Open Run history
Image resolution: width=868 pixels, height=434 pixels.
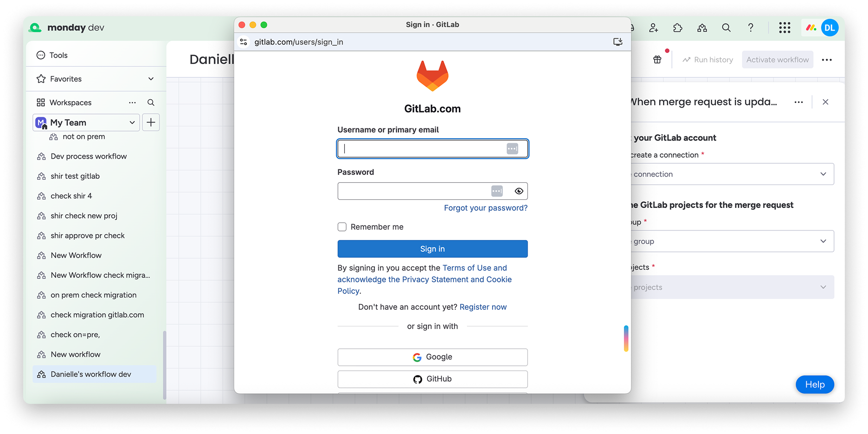coord(707,60)
